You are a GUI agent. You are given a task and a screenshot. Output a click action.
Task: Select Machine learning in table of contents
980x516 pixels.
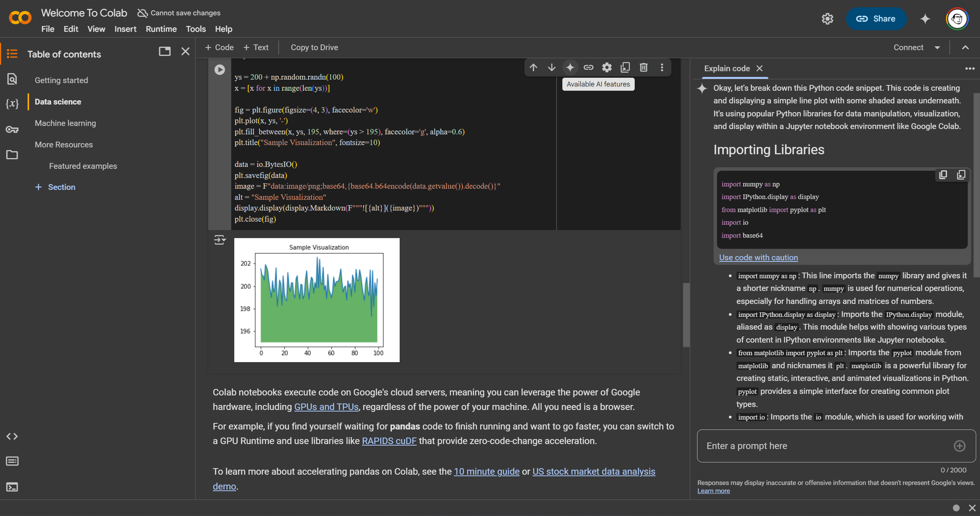point(65,123)
